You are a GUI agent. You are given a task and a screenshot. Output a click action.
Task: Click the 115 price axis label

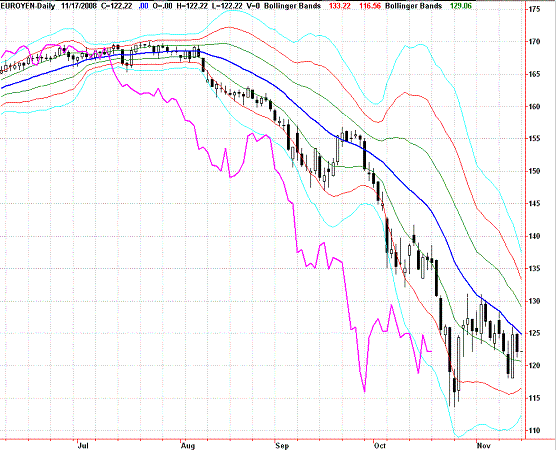535,398
